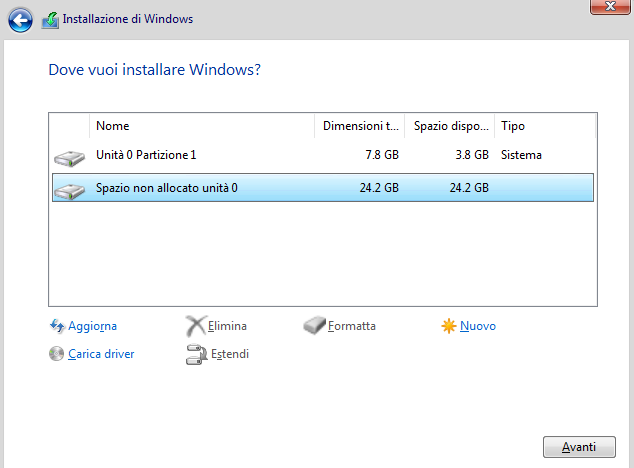Click the Carica driver disc icon
This screenshot has height=468, width=634.
pos(56,354)
